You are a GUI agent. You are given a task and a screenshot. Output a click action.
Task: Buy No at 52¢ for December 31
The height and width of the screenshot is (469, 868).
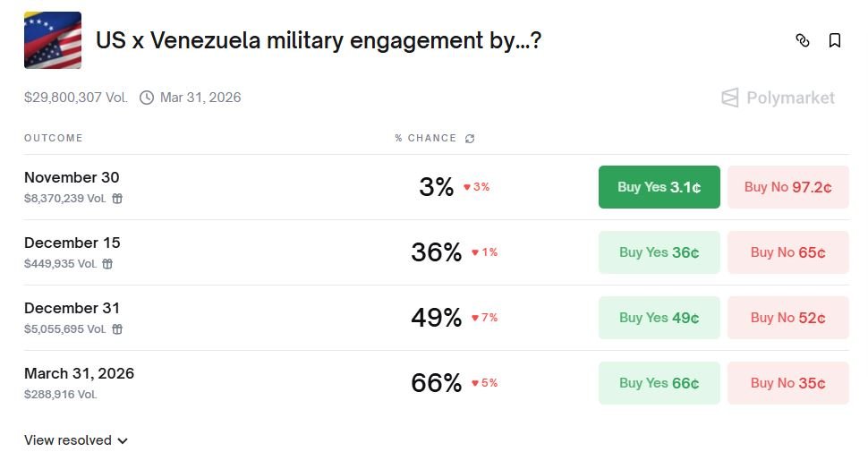pos(787,318)
